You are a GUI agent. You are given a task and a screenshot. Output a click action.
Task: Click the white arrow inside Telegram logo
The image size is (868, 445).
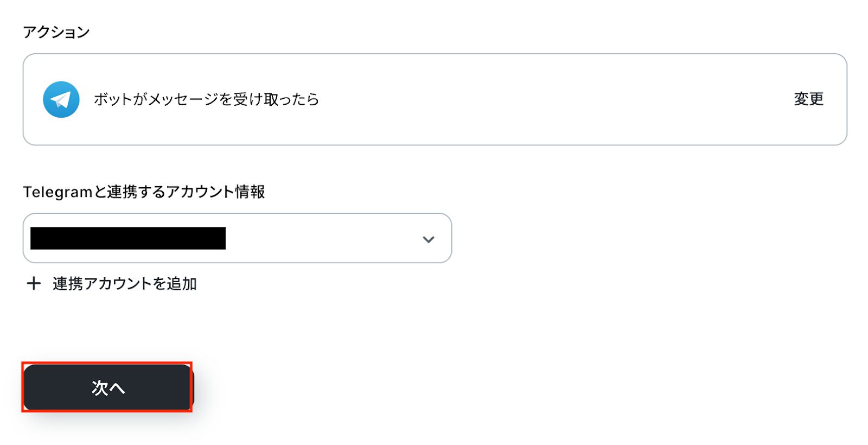click(x=61, y=100)
